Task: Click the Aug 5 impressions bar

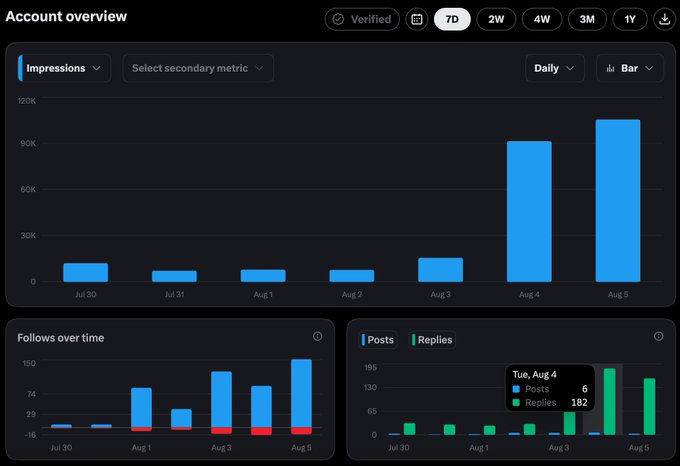Action: pyautogui.click(x=618, y=201)
